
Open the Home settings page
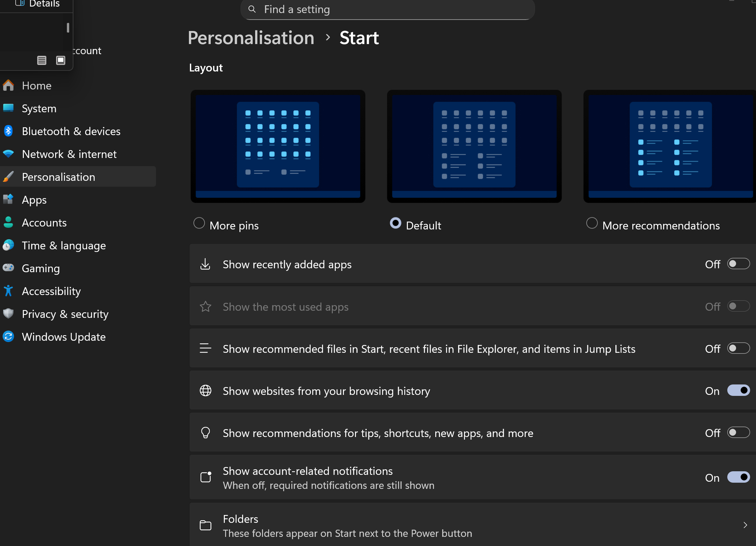click(x=36, y=85)
